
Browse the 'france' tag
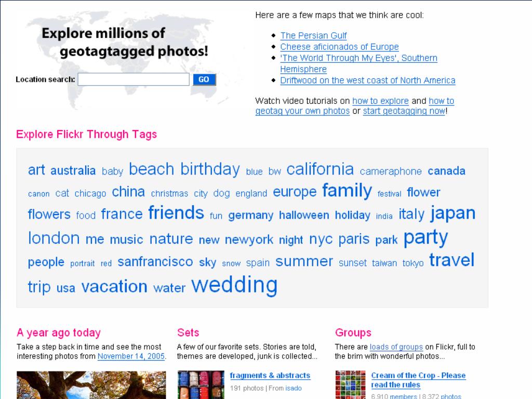click(122, 214)
